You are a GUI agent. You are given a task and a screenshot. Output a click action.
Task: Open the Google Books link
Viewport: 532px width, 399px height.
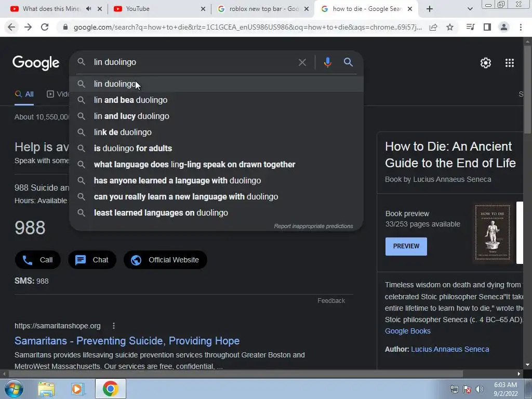tap(407, 331)
